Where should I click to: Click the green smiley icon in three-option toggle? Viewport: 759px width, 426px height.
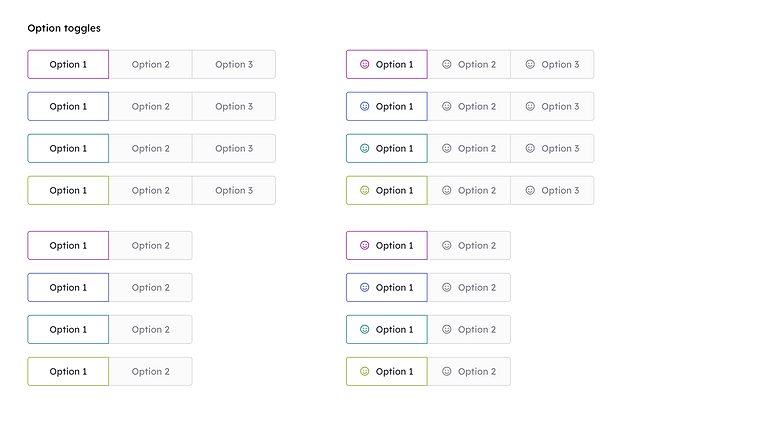[364, 191]
